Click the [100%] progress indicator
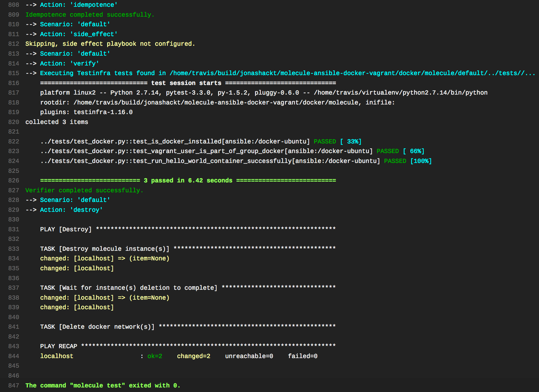 pos(421,161)
